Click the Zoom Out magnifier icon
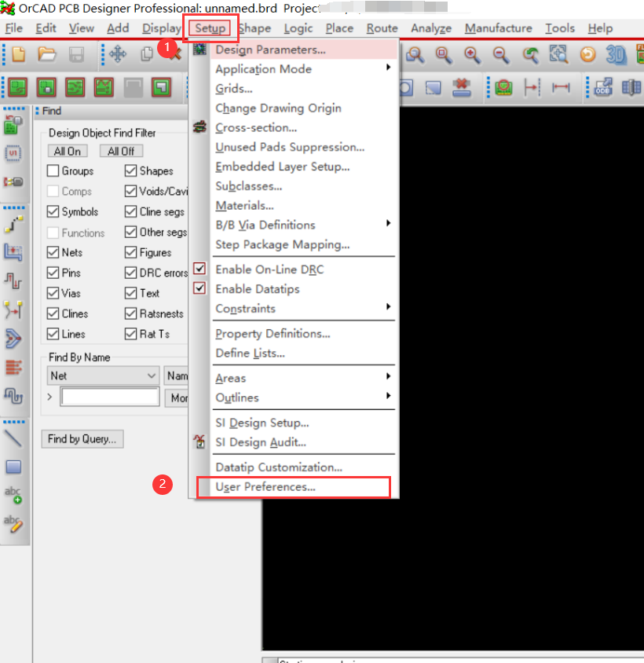 (x=501, y=55)
